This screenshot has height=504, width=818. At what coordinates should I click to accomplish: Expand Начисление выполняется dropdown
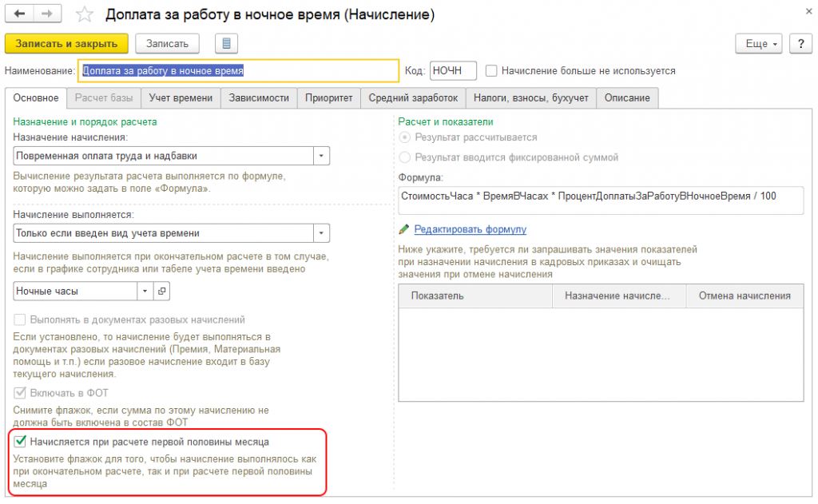pyautogui.click(x=320, y=233)
